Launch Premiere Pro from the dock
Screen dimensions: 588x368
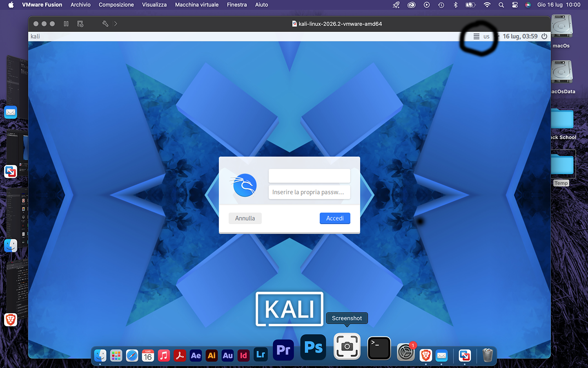point(283,350)
